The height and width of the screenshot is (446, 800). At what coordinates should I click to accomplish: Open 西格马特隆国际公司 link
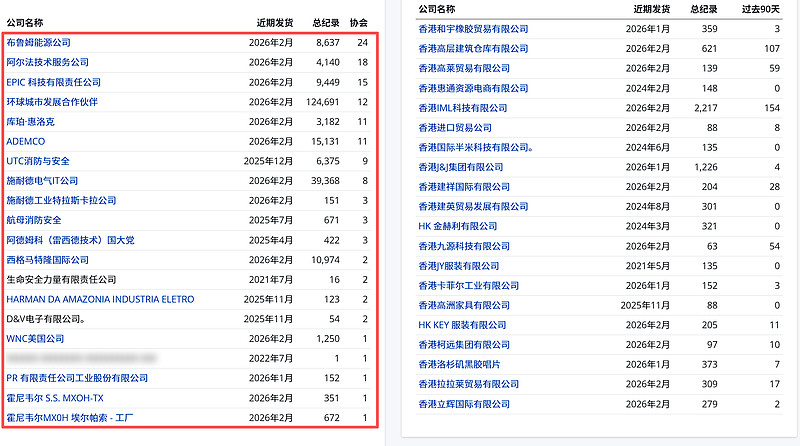pyautogui.click(x=47, y=260)
